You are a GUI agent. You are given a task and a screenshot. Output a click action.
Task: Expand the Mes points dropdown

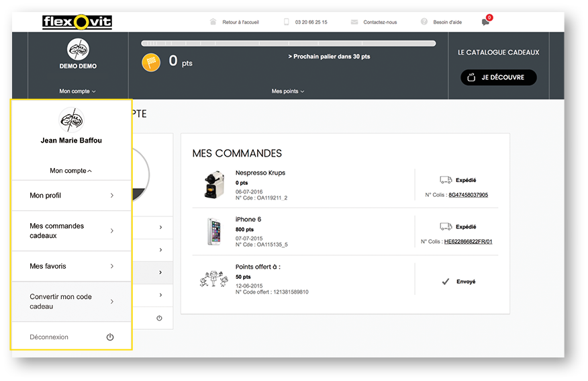[x=288, y=91]
